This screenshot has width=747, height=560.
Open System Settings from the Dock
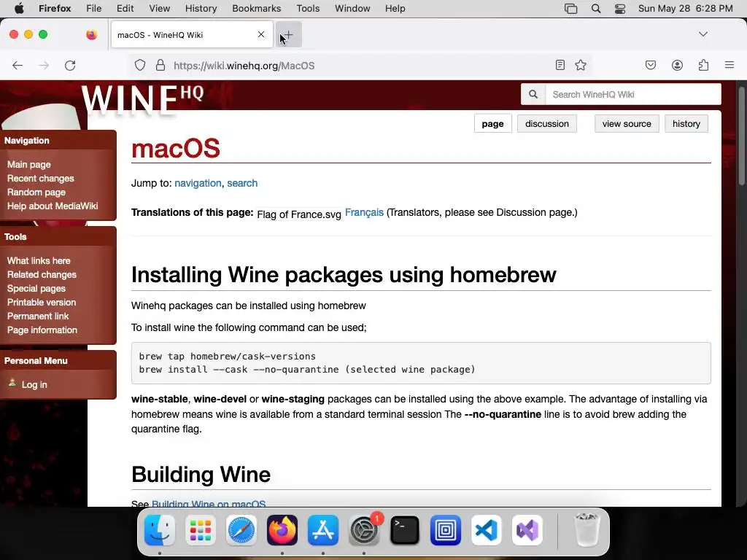tap(364, 530)
